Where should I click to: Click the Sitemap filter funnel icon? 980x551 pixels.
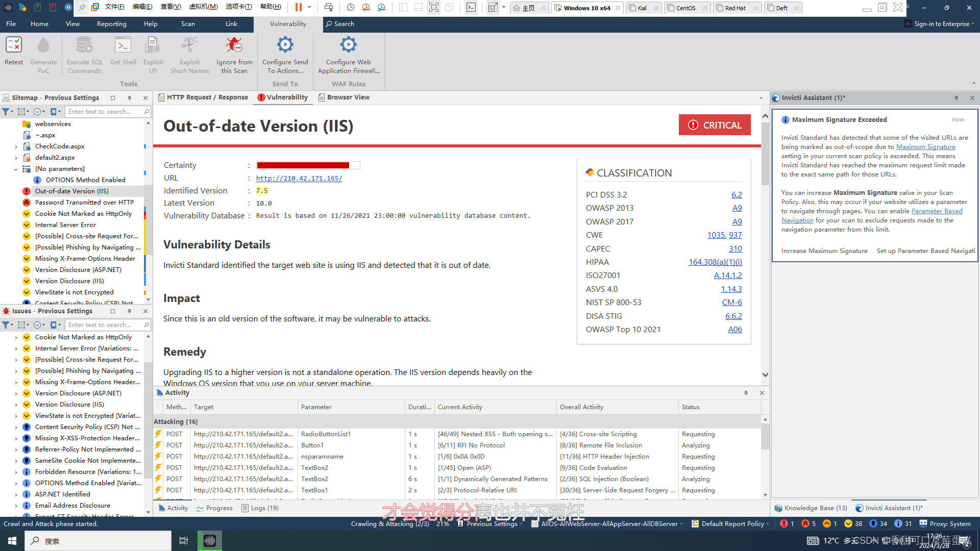pos(6,112)
